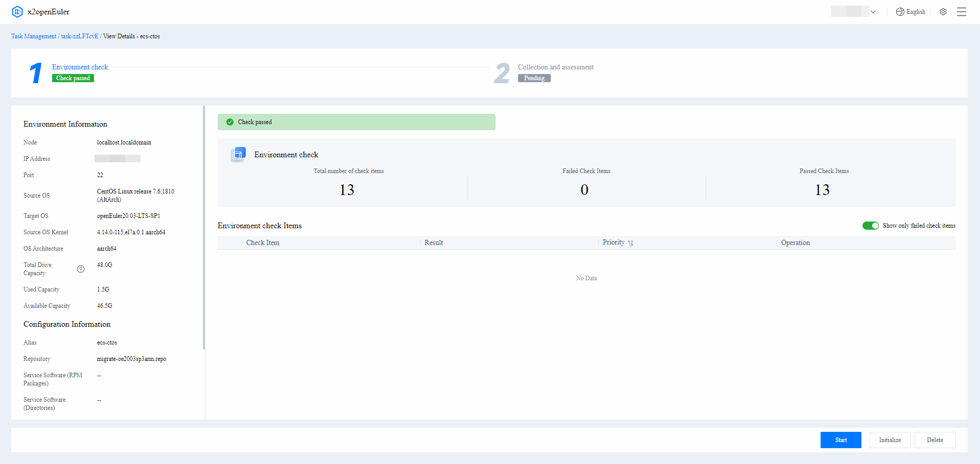Disable Show only failed check items toggle
This screenshot has height=464, width=980.
(870, 226)
